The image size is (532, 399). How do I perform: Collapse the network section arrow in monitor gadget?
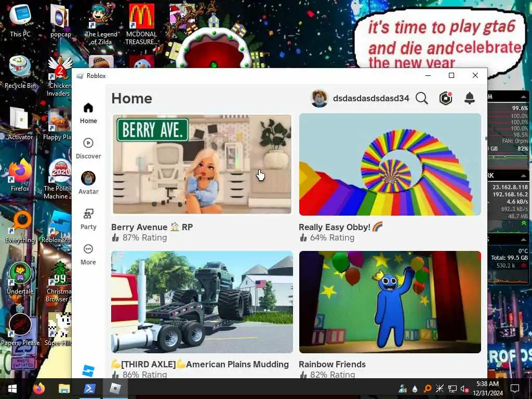point(524,176)
